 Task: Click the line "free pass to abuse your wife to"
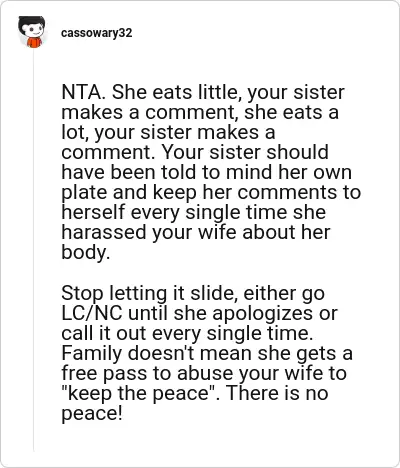point(204,373)
